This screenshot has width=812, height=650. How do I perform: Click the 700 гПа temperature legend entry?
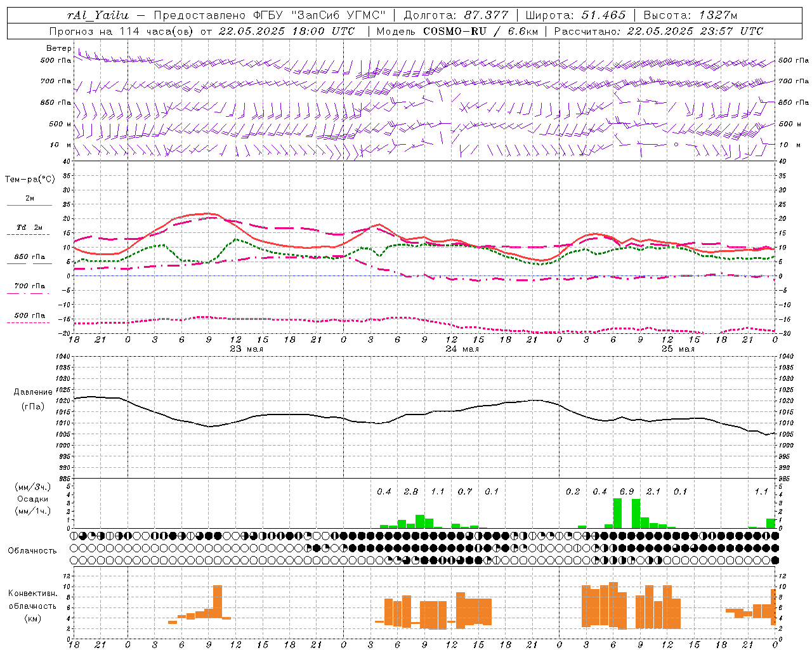pyautogui.click(x=29, y=286)
